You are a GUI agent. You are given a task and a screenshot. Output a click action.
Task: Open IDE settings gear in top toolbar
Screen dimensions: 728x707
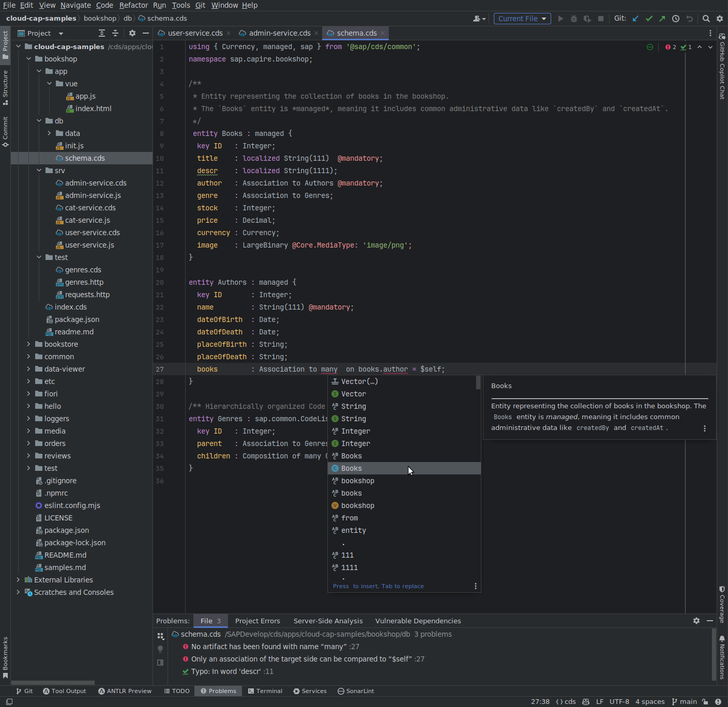[720, 19]
